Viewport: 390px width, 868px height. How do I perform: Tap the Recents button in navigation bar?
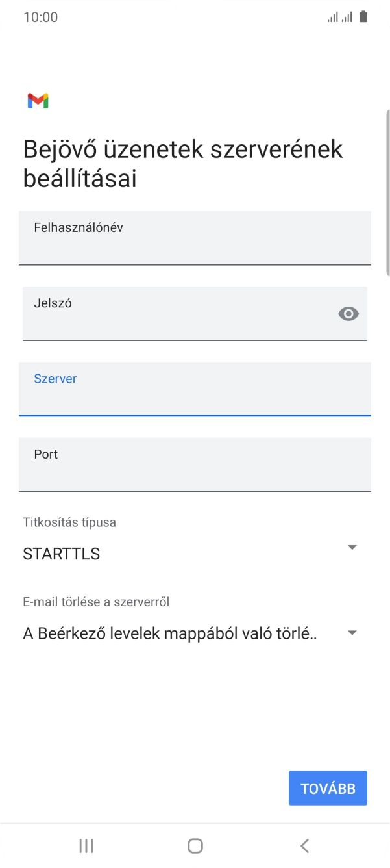coord(85,846)
